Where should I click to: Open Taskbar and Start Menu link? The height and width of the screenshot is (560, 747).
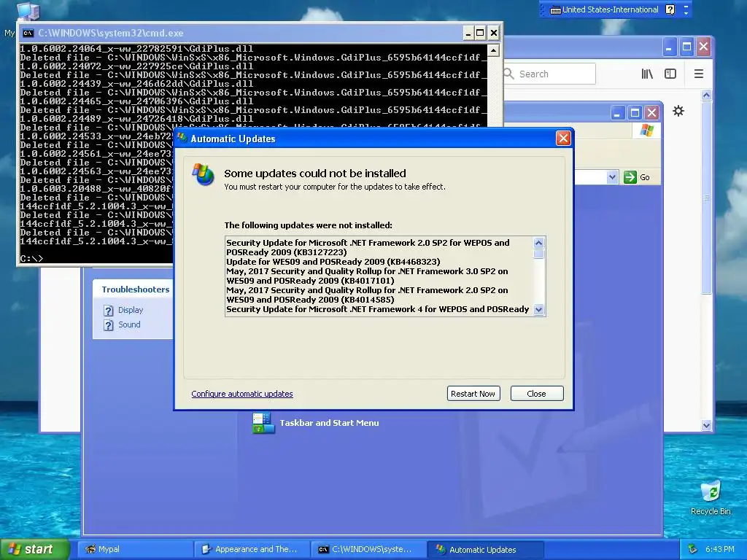tap(329, 423)
